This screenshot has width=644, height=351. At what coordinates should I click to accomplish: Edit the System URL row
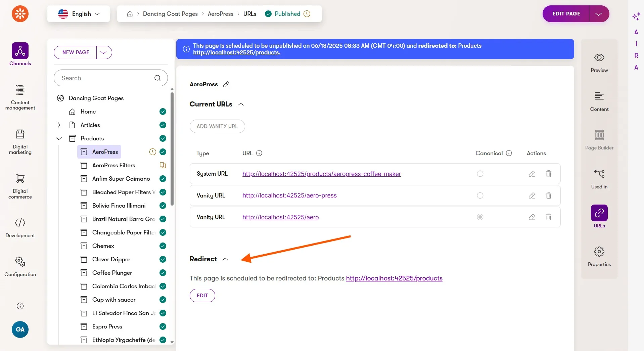pos(532,174)
